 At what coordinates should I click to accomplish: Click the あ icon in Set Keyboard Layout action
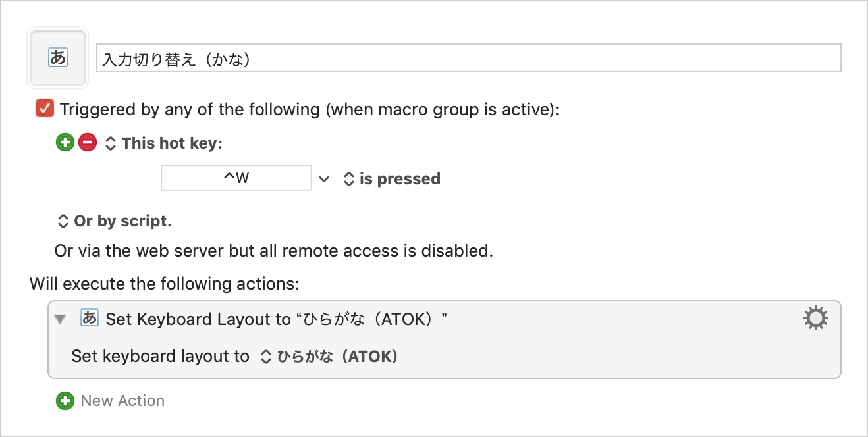[x=89, y=319]
